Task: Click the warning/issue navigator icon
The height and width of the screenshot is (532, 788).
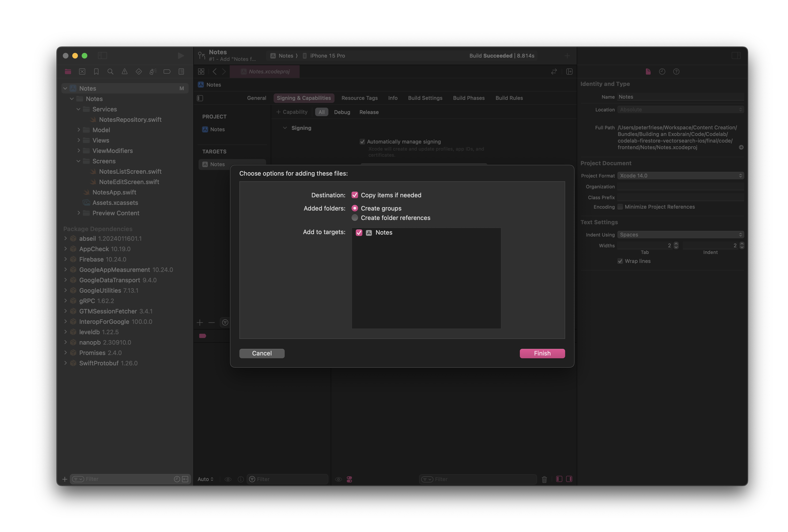Action: (x=124, y=71)
